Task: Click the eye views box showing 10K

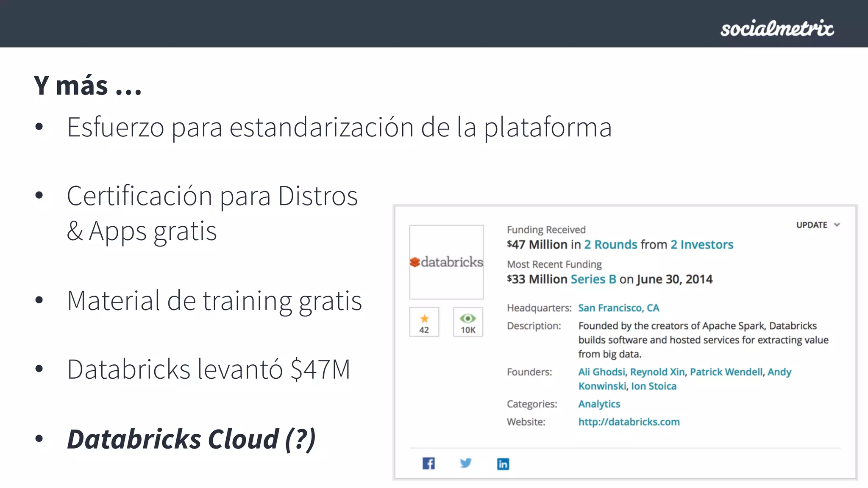Action: [x=468, y=322]
